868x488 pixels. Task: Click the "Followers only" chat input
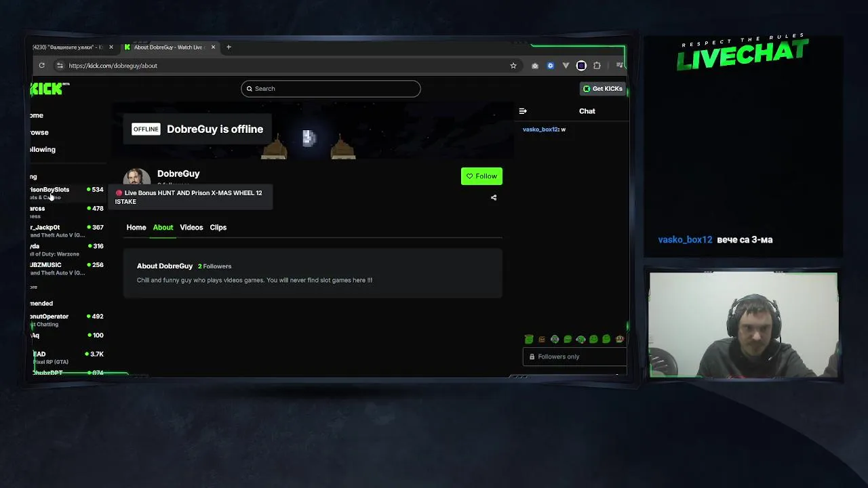(574, 357)
